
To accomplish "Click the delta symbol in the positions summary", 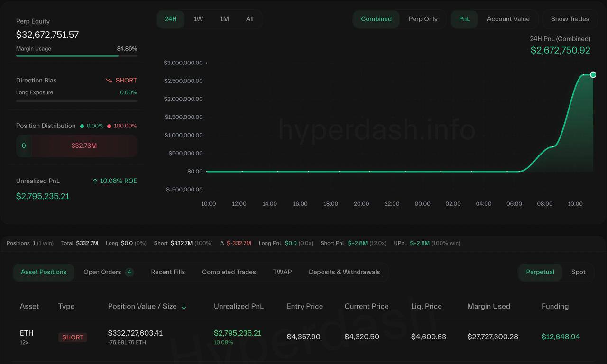I will pyautogui.click(x=222, y=243).
